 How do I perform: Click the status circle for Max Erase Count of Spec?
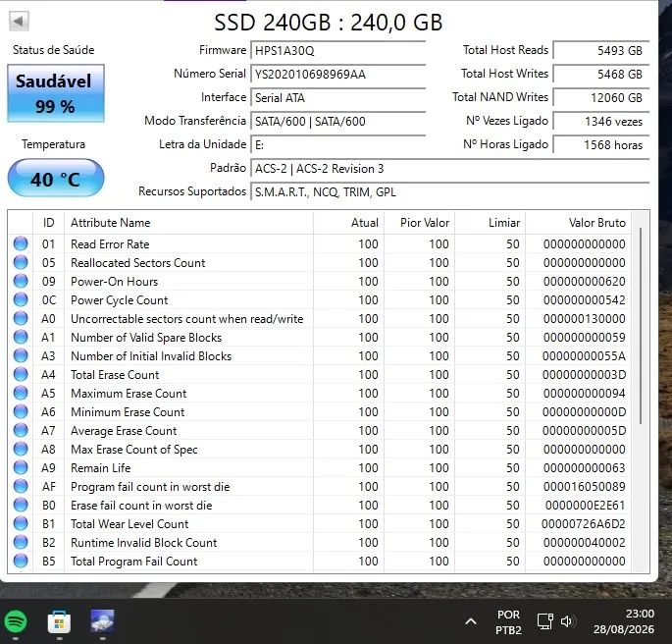coord(21,449)
